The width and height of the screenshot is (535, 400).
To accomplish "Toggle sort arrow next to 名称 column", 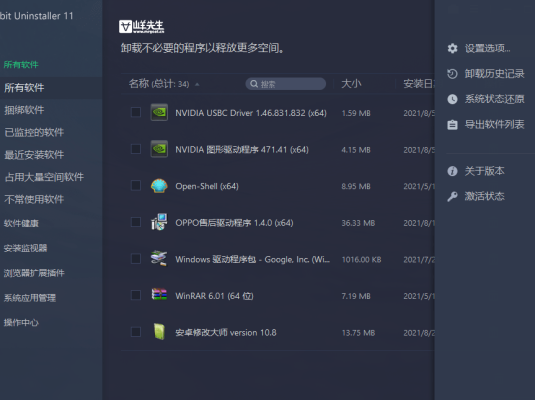I will (x=197, y=84).
